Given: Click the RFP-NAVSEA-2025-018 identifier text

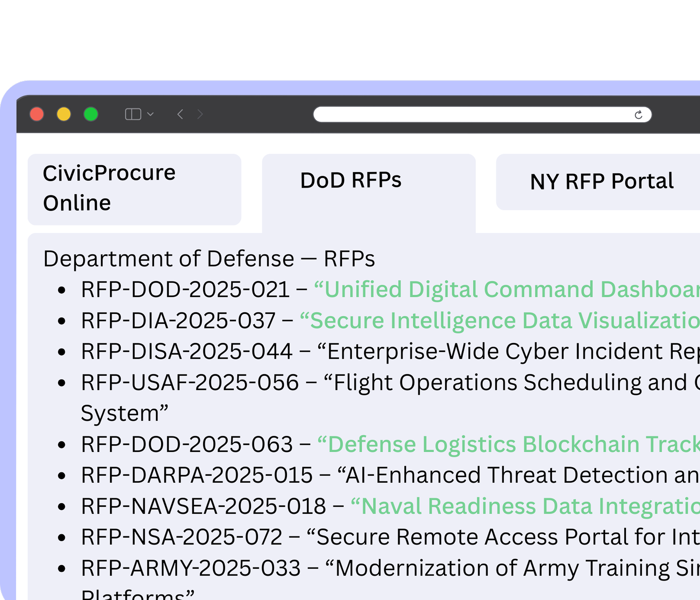Looking at the screenshot, I should 203,506.
